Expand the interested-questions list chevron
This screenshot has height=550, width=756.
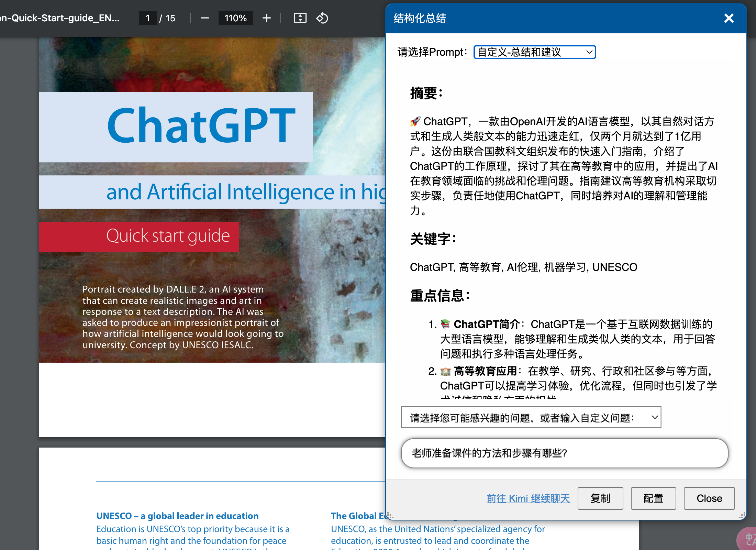pyautogui.click(x=654, y=417)
